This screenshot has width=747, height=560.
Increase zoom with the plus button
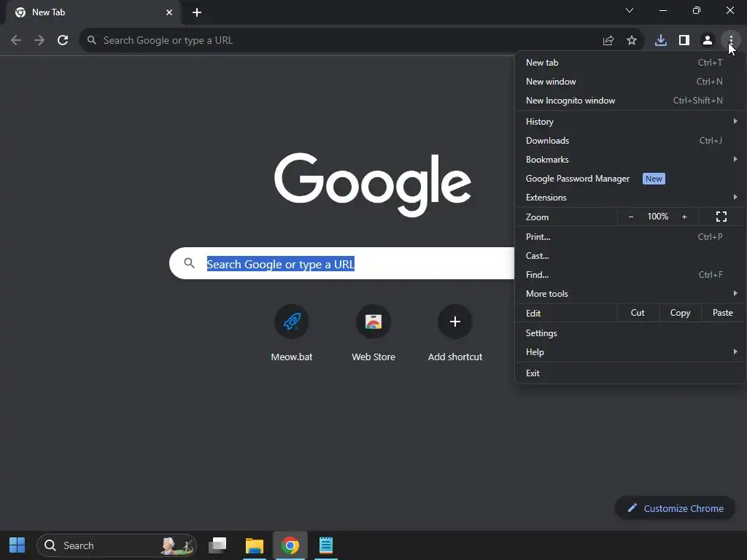pyautogui.click(x=684, y=217)
